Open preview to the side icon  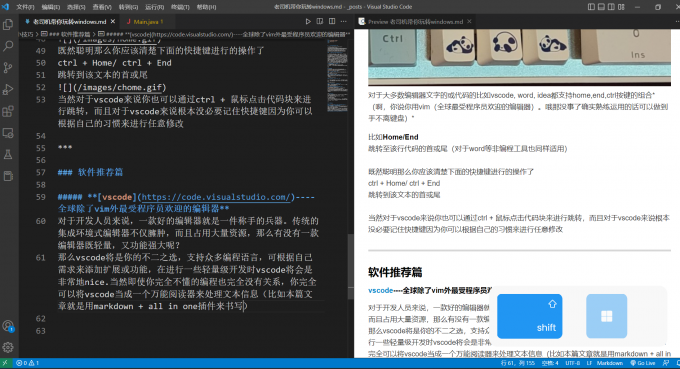coord(320,21)
